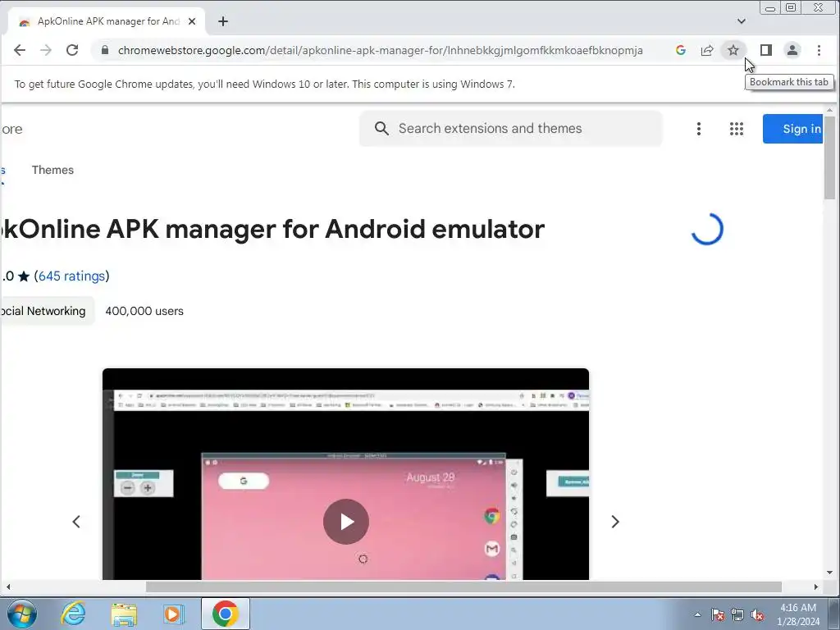Select the Social Networking category chip
This screenshot has width=840, height=630.
(x=47, y=311)
